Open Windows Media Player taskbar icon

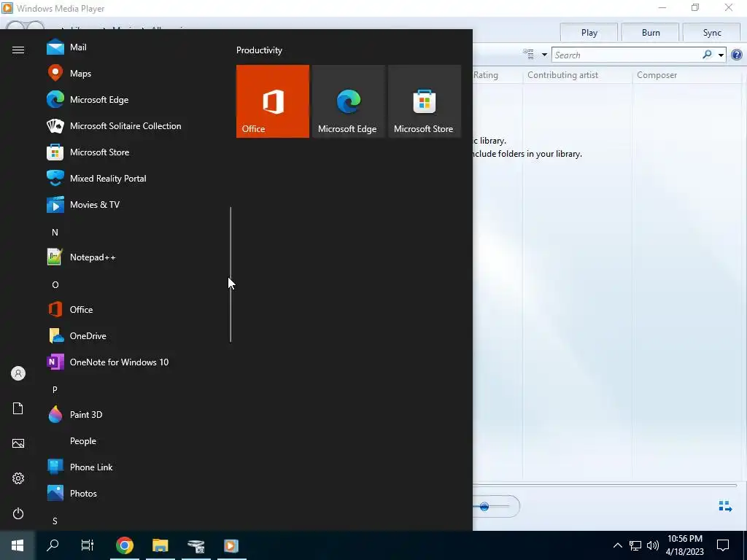(231, 545)
